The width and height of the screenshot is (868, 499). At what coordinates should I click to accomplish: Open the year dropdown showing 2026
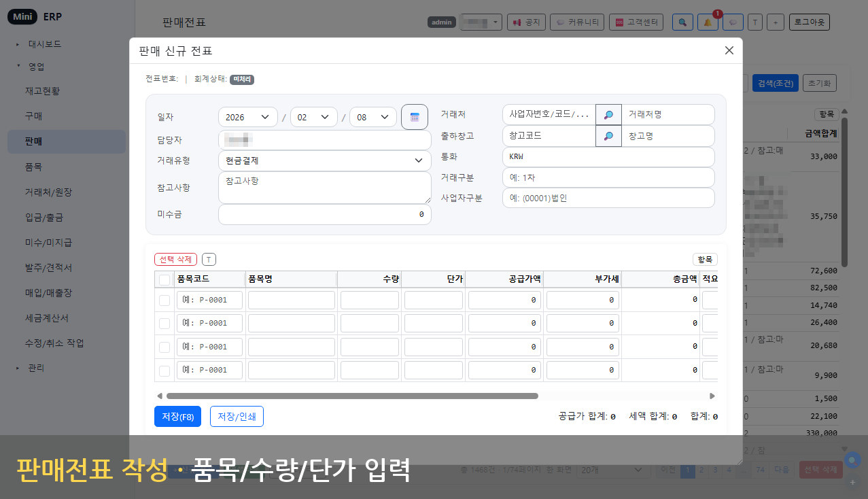(x=248, y=117)
